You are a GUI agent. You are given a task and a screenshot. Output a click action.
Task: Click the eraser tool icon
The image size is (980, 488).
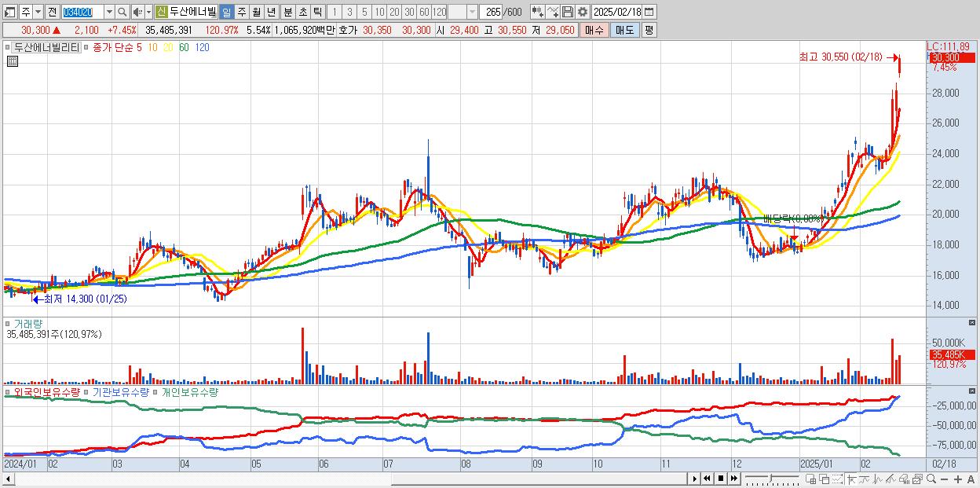(x=904, y=479)
